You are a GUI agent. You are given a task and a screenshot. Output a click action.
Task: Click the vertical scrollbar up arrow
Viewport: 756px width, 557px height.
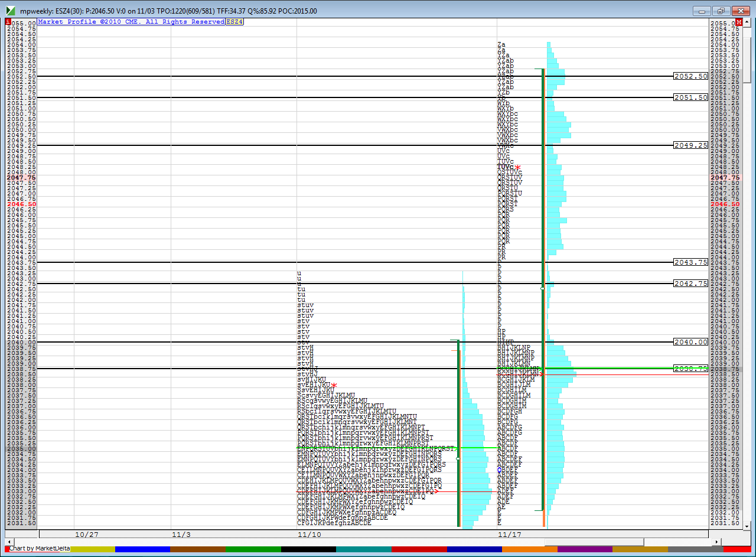point(747,22)
